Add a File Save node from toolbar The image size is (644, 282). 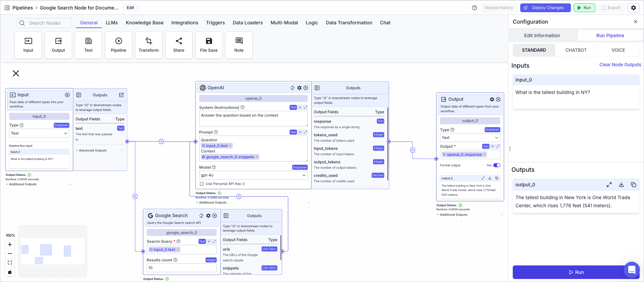pyautogui.click(x=209, y=45)
